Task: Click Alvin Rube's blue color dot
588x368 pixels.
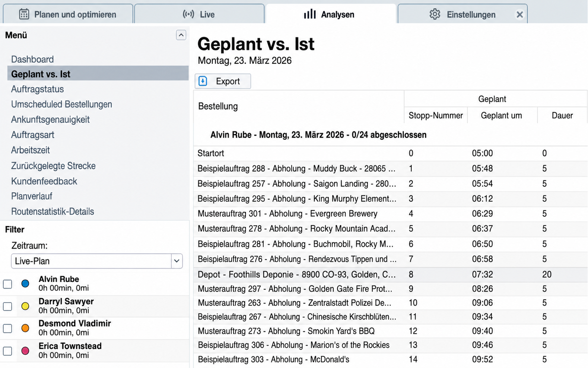Action: 25,283
